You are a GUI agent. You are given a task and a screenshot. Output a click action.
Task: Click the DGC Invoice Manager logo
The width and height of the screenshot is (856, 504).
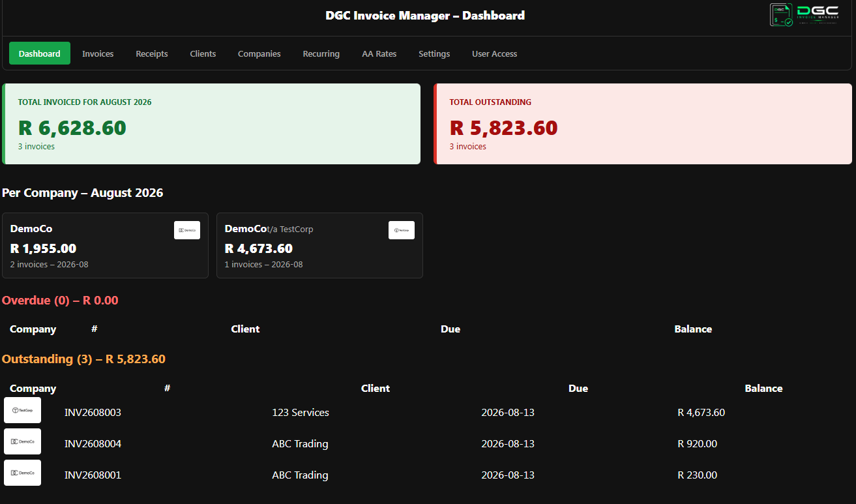(x=804, y=14)
